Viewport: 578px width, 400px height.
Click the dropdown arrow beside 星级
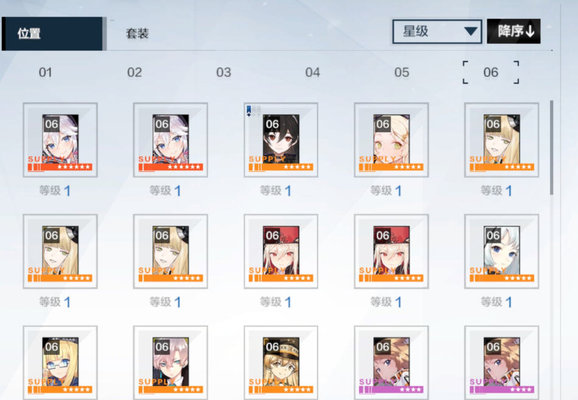471,32
